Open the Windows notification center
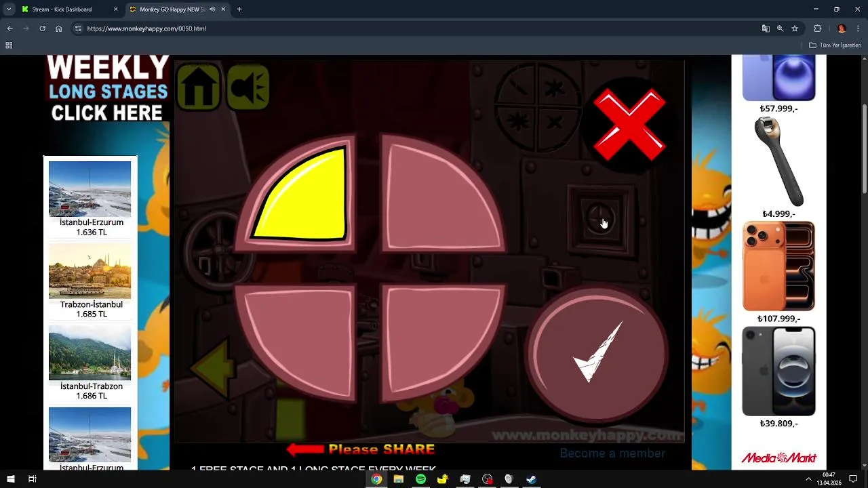This screenshot has width=868, height=488. [854, 479]
